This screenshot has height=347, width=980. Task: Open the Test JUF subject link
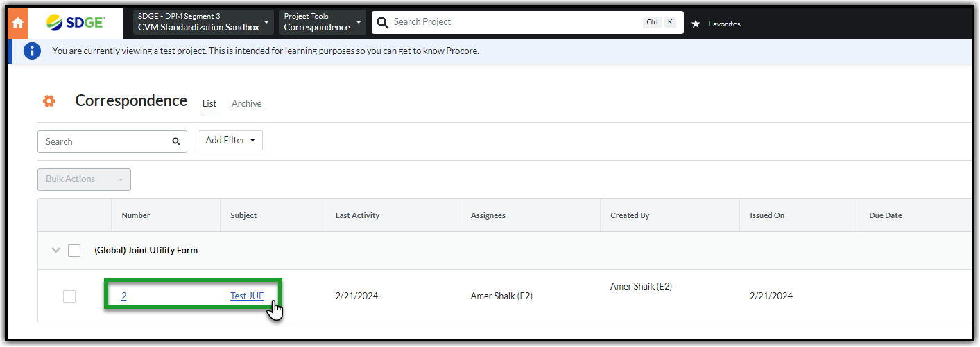(247, 296)
